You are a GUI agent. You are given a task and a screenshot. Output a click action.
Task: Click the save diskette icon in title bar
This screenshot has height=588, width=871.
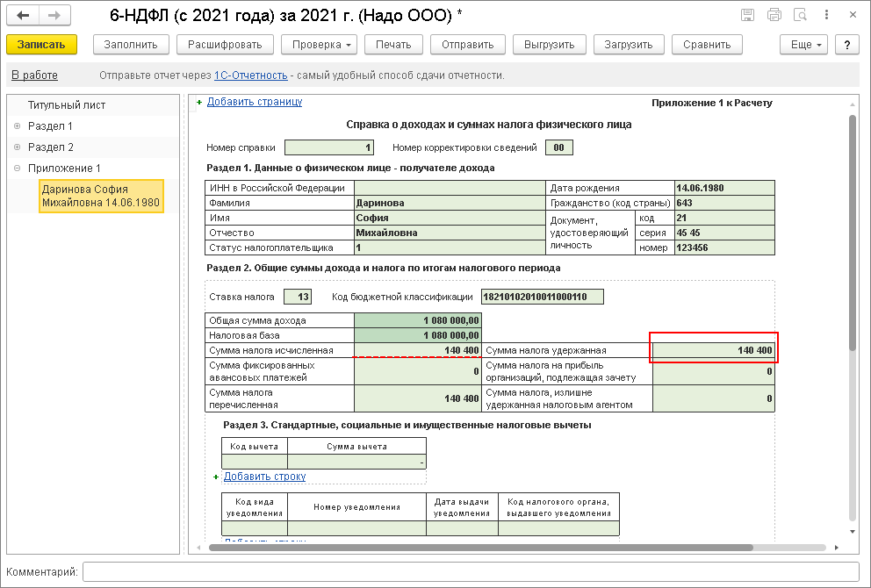point(747,15)
